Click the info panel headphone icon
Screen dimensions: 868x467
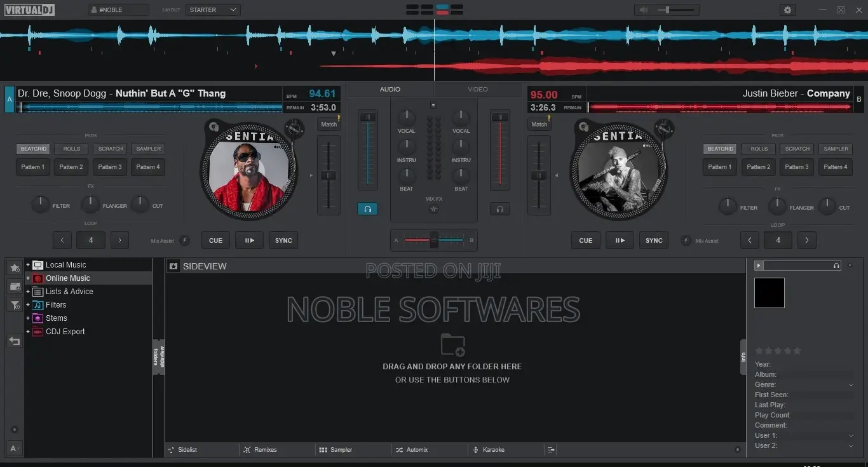pos(836,266)
